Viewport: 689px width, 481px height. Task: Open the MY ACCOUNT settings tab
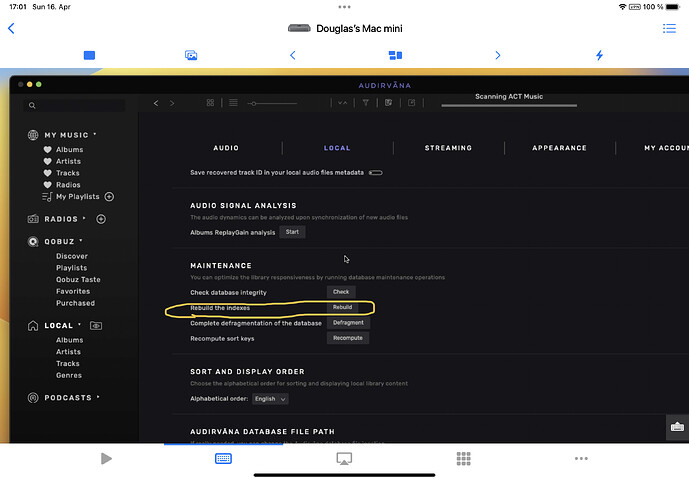(666, 148)
